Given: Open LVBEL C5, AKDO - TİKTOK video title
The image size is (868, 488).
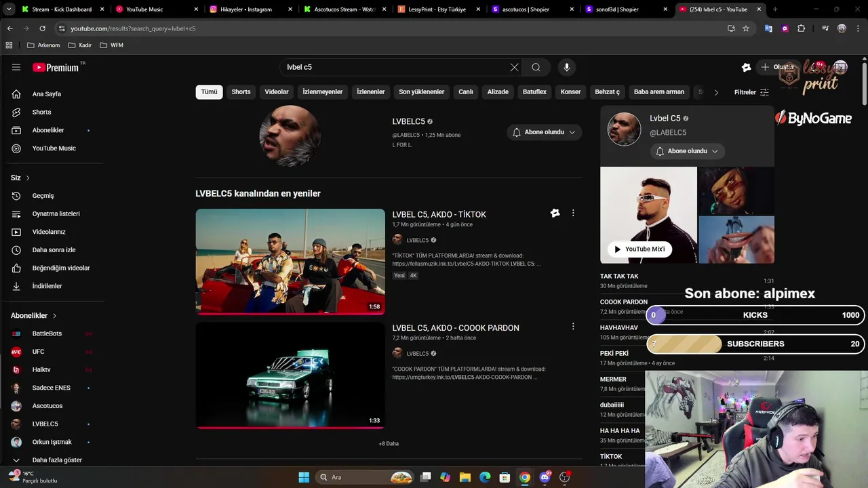Looking at the screenshot, I should click(x=439, y=214).
